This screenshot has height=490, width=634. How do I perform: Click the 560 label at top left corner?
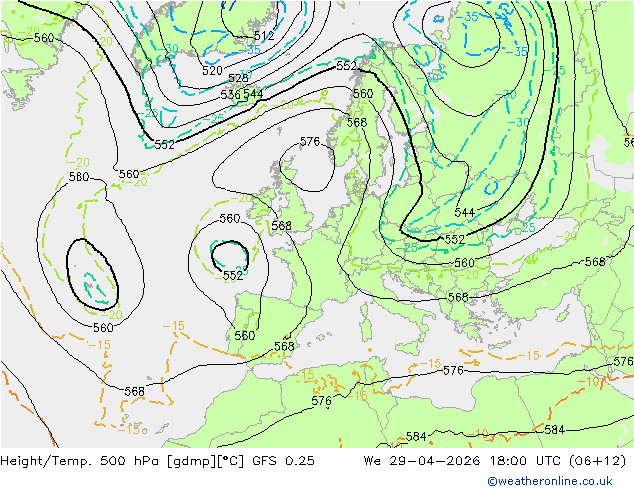pos(44,38)
